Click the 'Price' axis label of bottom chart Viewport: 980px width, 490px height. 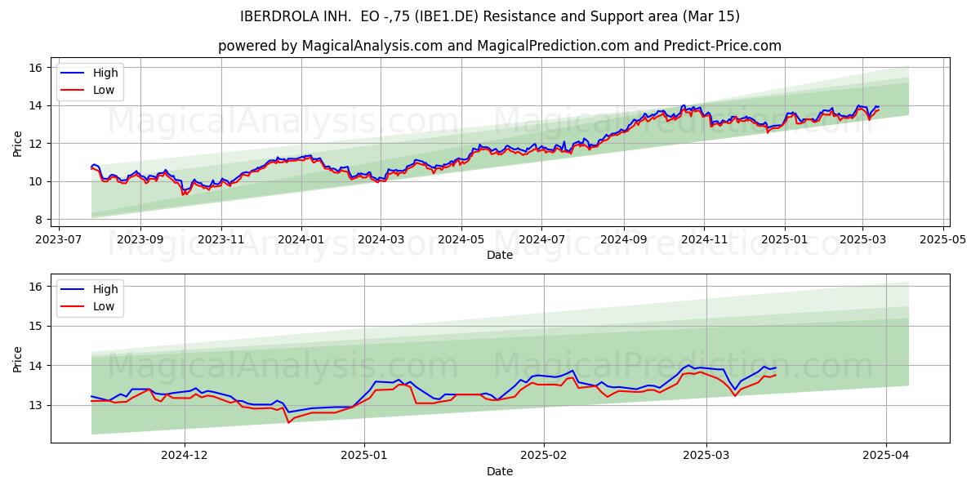pos(18,358)
